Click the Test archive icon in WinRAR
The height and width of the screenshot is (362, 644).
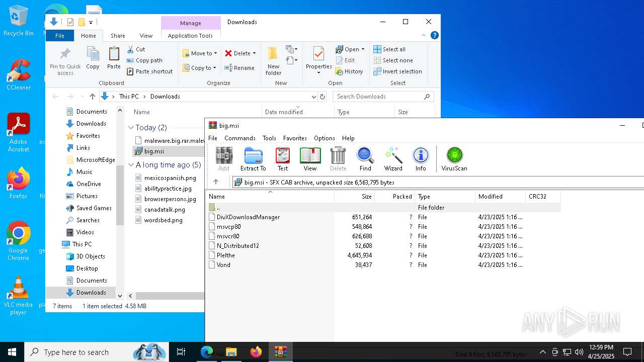(283, 159)
